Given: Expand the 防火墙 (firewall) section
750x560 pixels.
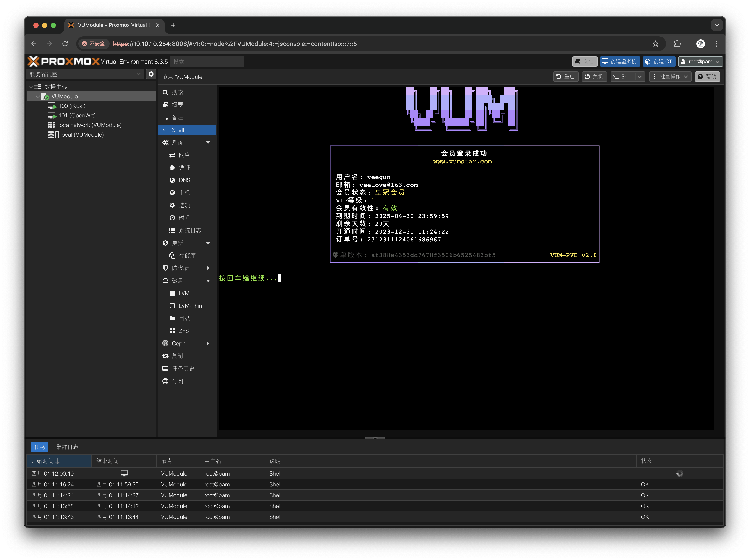Looking at the screenshot, I should point(208,268).
